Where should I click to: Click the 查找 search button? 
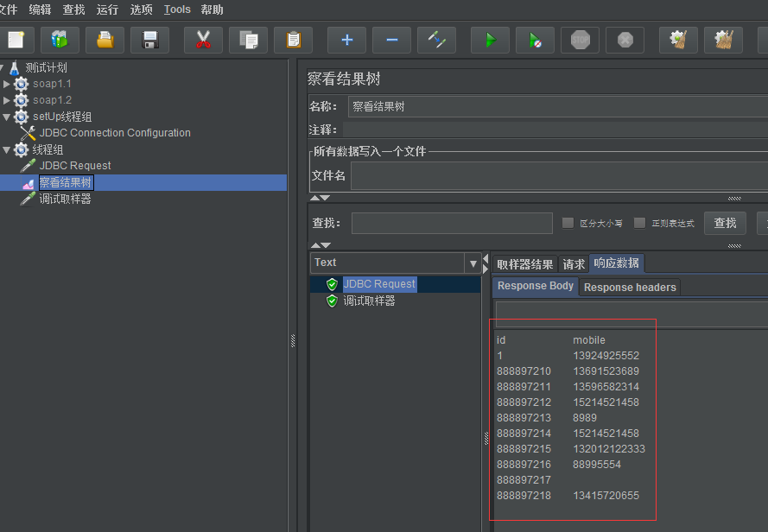pyautogui.click(x=725, y=223)
